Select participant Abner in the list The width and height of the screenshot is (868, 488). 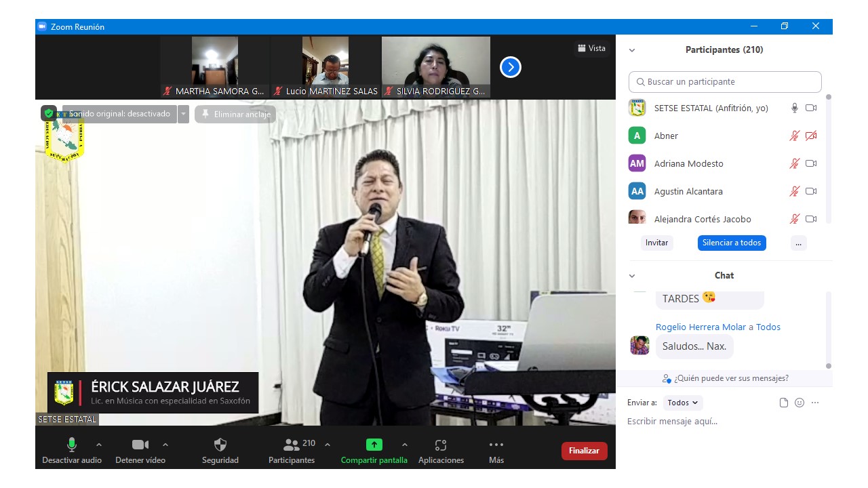[723, 136]
